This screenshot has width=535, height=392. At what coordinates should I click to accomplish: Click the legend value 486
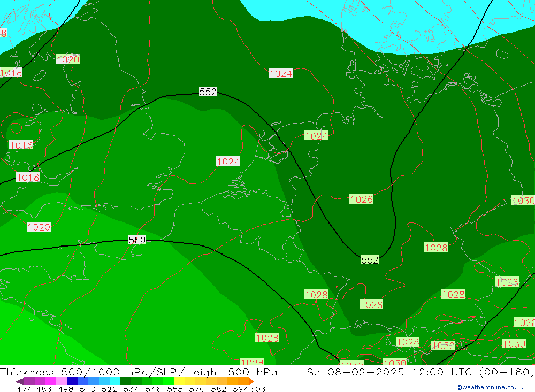click(44, 389)
